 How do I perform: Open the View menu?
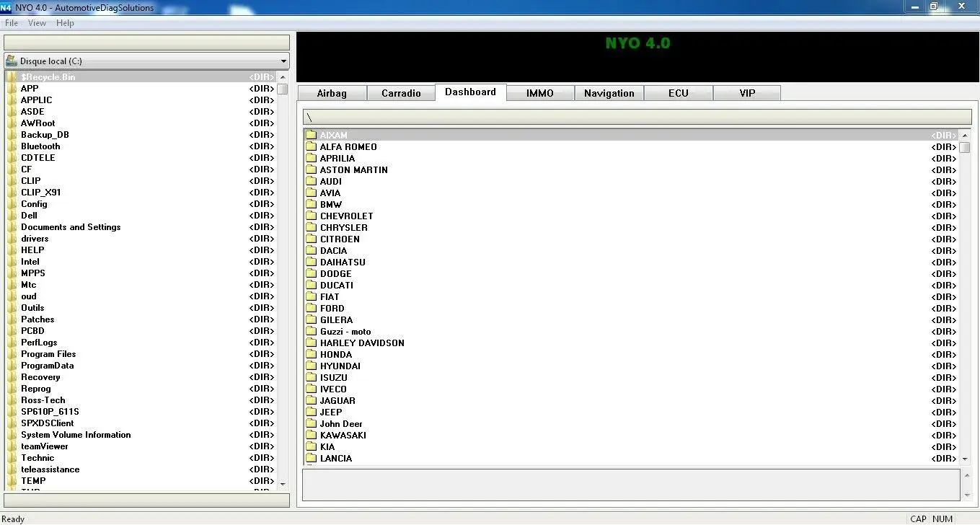[x=37, y=23]
